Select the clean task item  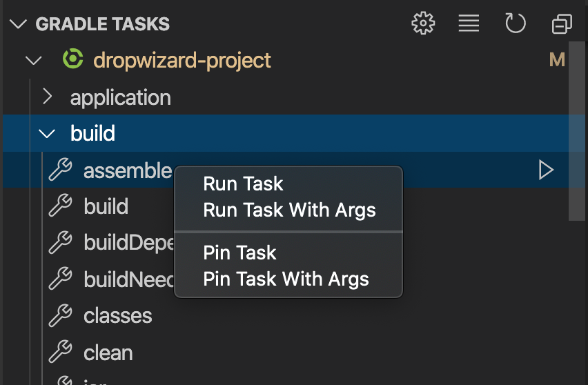point(108,353)
